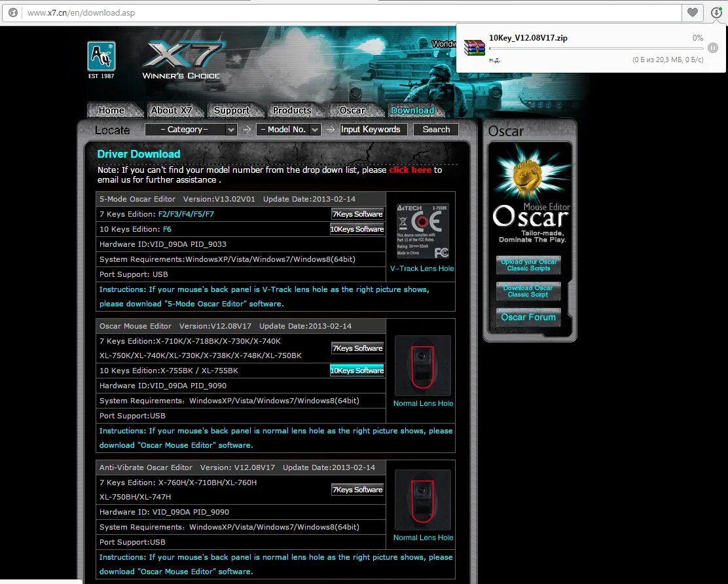Viewport: 728px width, 584px height.
Task: Click the F2/F3/F4/F5/F7 models link
Action: 186,214
